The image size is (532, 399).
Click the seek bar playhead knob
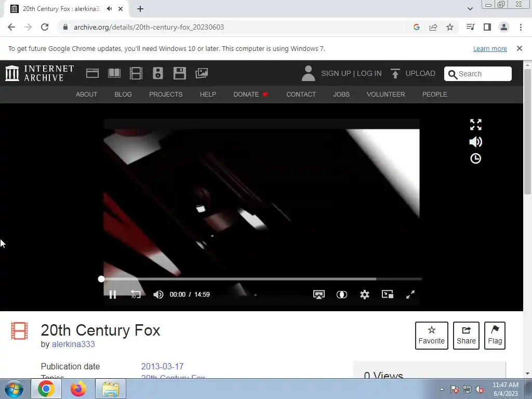pyautogui.click(x=101, y=279)
